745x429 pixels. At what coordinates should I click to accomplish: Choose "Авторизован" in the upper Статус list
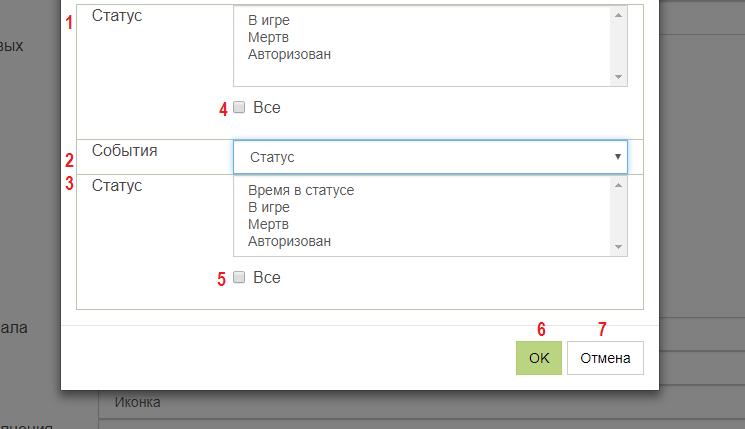pyautogui.click(x=289, y=55)
